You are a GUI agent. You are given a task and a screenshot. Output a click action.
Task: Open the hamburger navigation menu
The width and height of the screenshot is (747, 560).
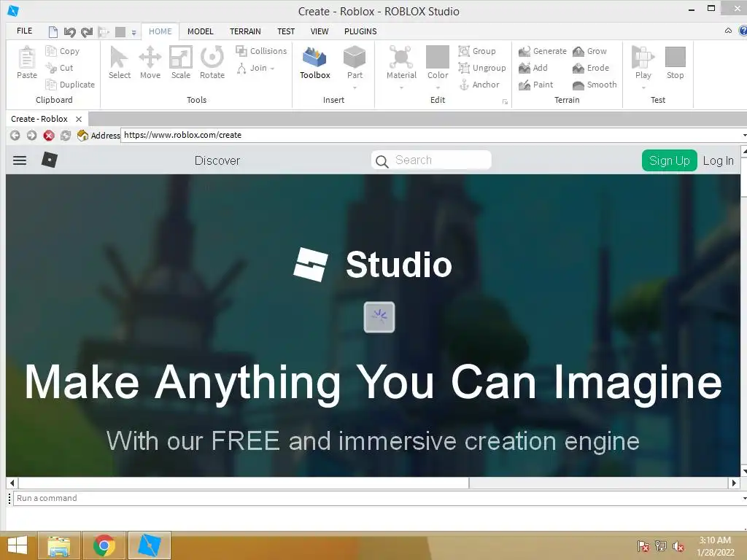(20, 160)
